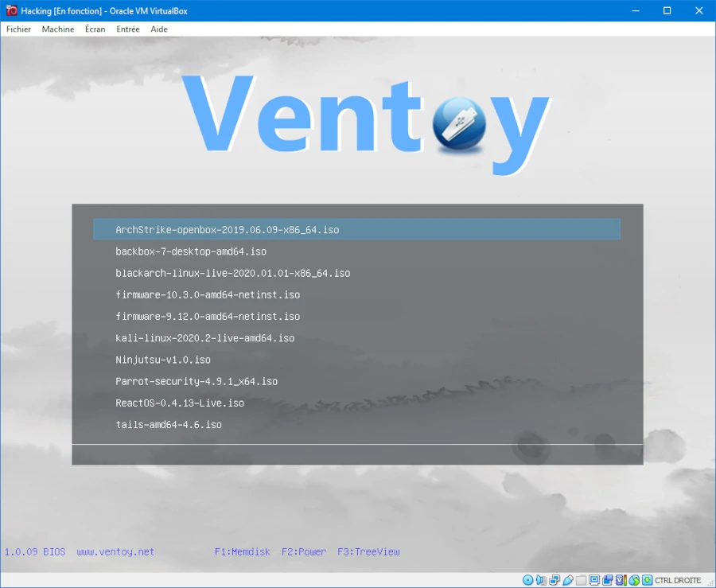Click the F3:TreeView option
716x588 pixels.
pyautogui.click(x=368, y=552)
